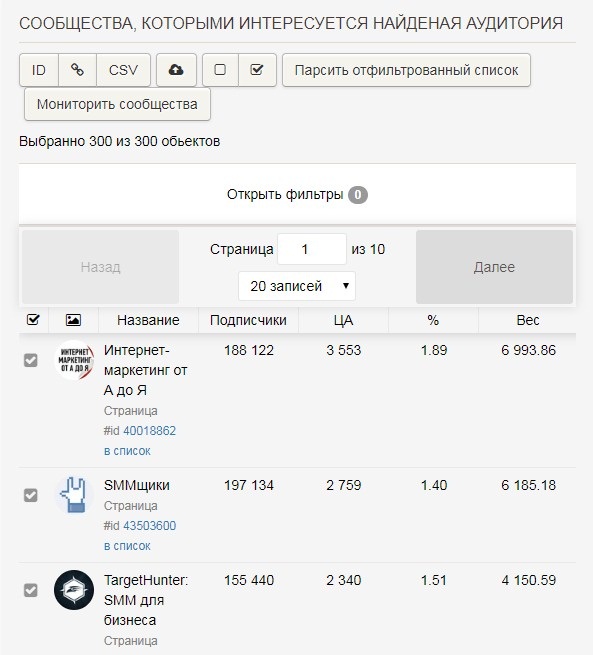Uncheck the SMMщики row checkbox

[x=30, y=495]
